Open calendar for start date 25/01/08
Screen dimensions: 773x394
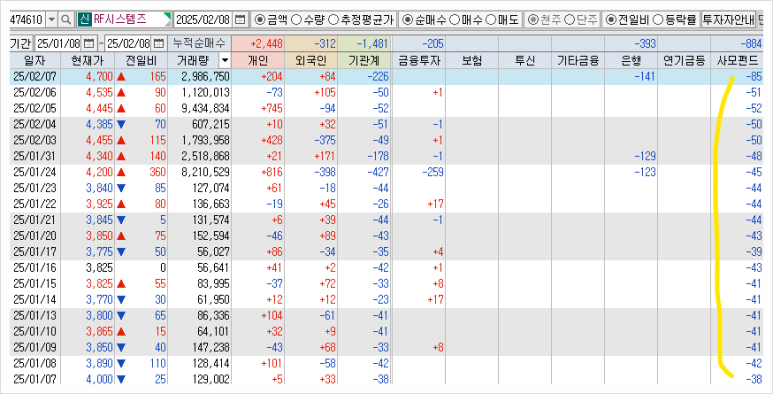89,44
